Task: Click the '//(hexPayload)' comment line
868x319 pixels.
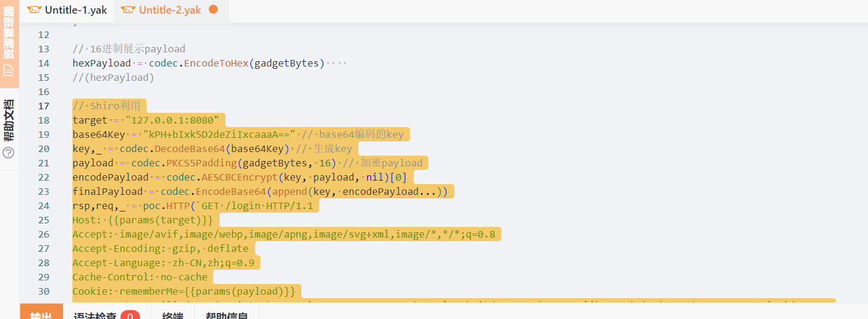Action: tap(113, 77)
